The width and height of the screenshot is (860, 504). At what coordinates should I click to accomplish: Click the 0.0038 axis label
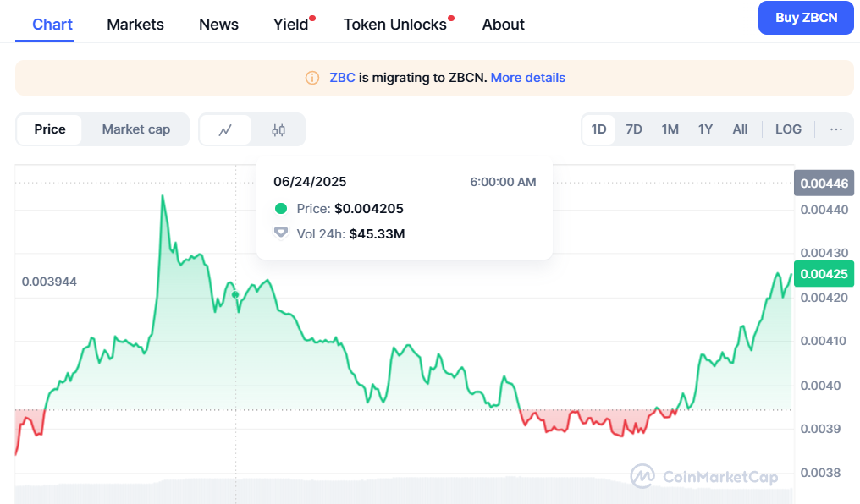[x=820, y=472]
